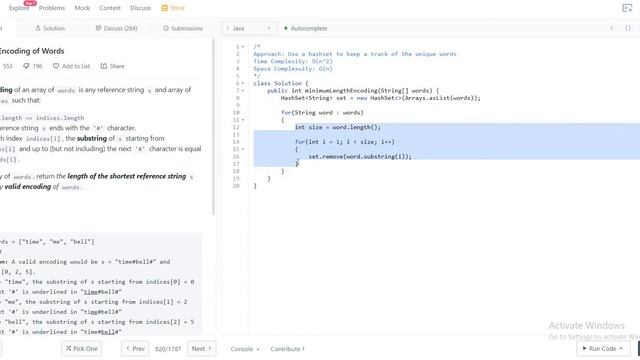
Task: Click the problem description scrollbar
Action: (213, 127)
